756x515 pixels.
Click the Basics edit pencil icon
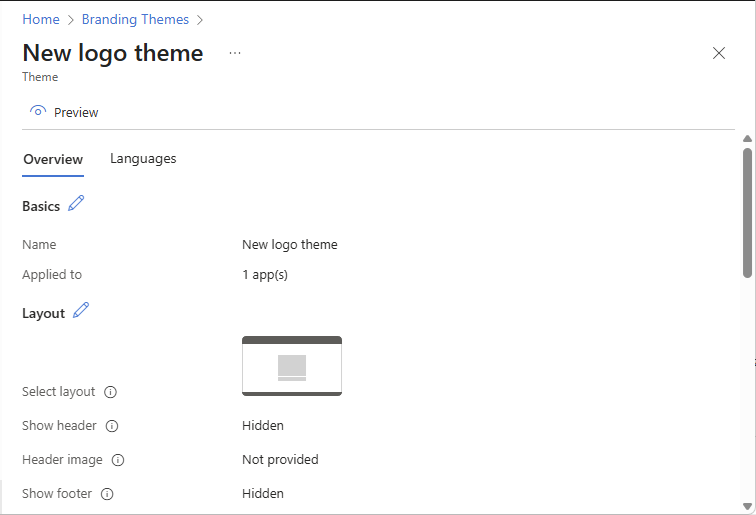pyautogui.click(x=76, y=203)
